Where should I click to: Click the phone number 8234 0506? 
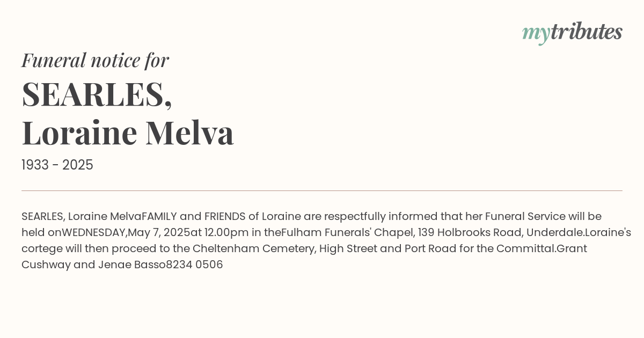pyautogui.click(x=194, y=265)
